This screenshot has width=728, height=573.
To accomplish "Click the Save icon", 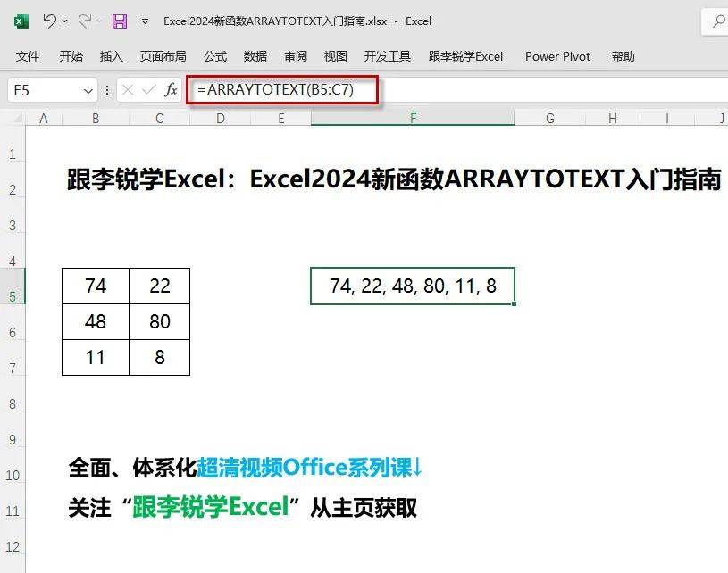I will click(x=121, y=21).
